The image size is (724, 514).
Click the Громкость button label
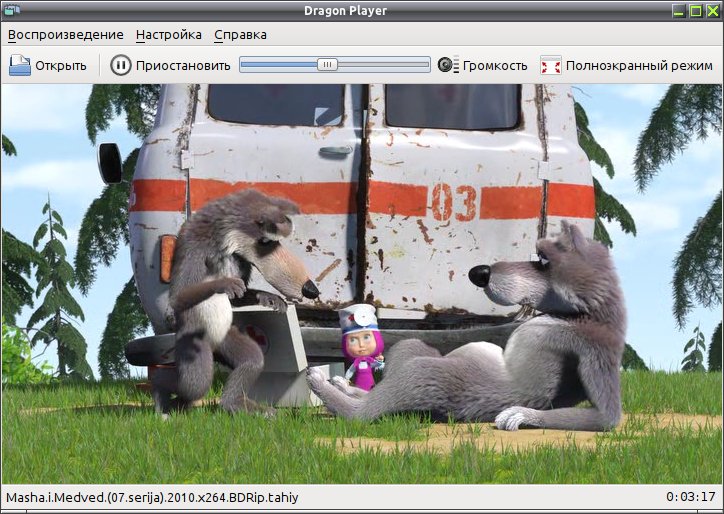[495, 66]
